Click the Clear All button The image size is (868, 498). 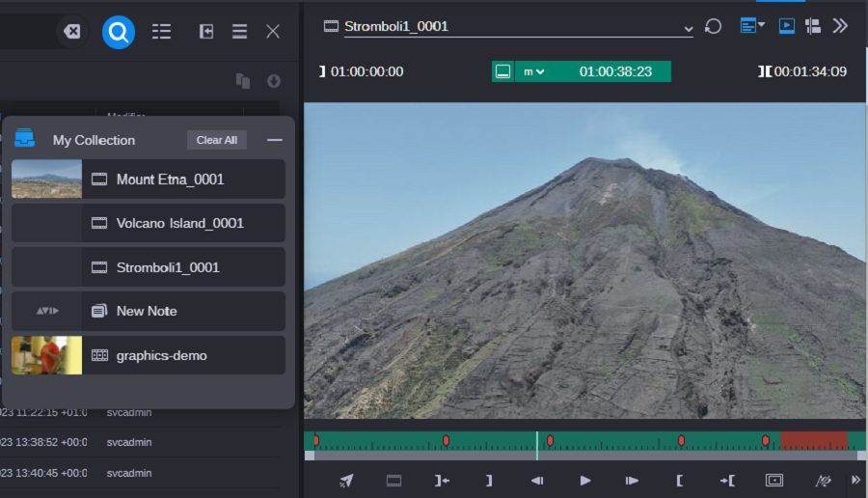tap(216, 140)
